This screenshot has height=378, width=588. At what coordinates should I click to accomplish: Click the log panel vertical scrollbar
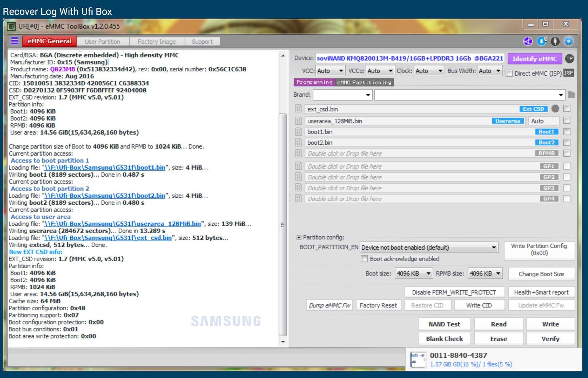(282, 225)
